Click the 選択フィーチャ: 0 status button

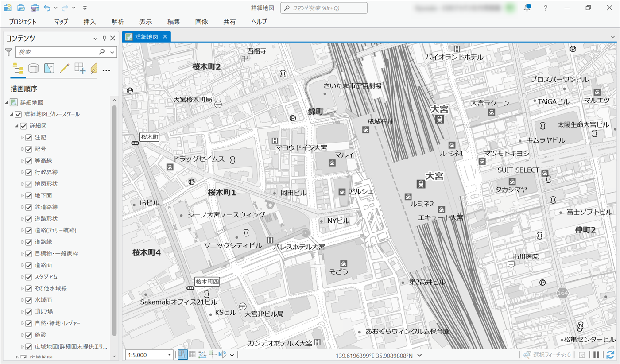[x=547, y=355]
